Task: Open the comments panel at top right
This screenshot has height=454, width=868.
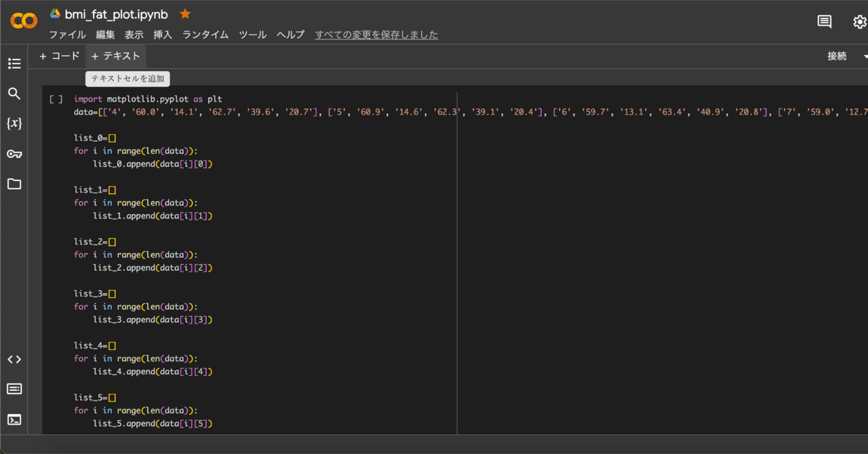Action: click(x=824, y=22)
